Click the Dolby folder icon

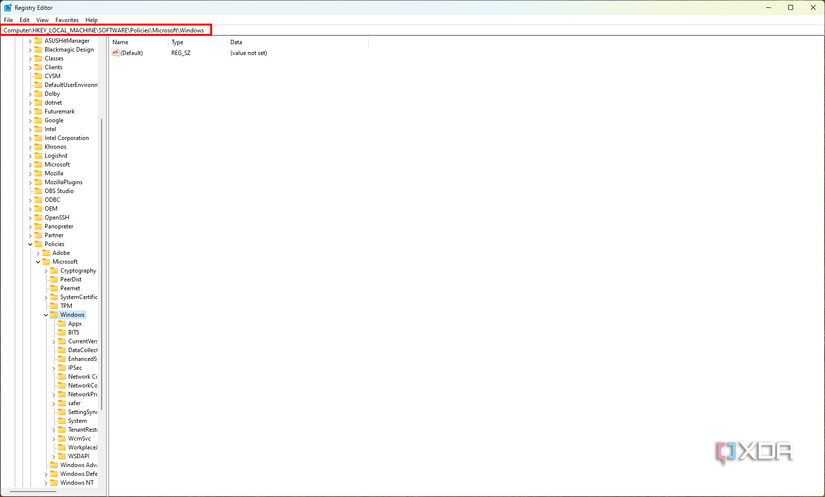click(38, 94)
